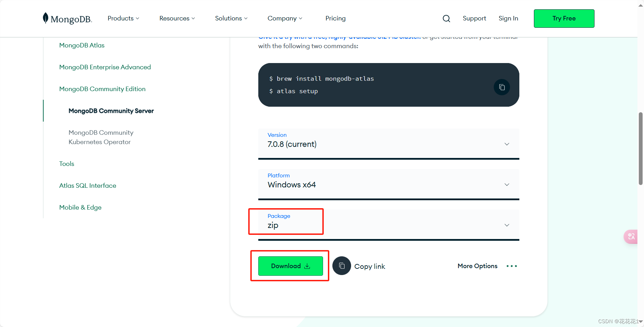The width and height of the screenshot is (644, 327).
Task: Click the Try Free button
Action: point(564,18)
